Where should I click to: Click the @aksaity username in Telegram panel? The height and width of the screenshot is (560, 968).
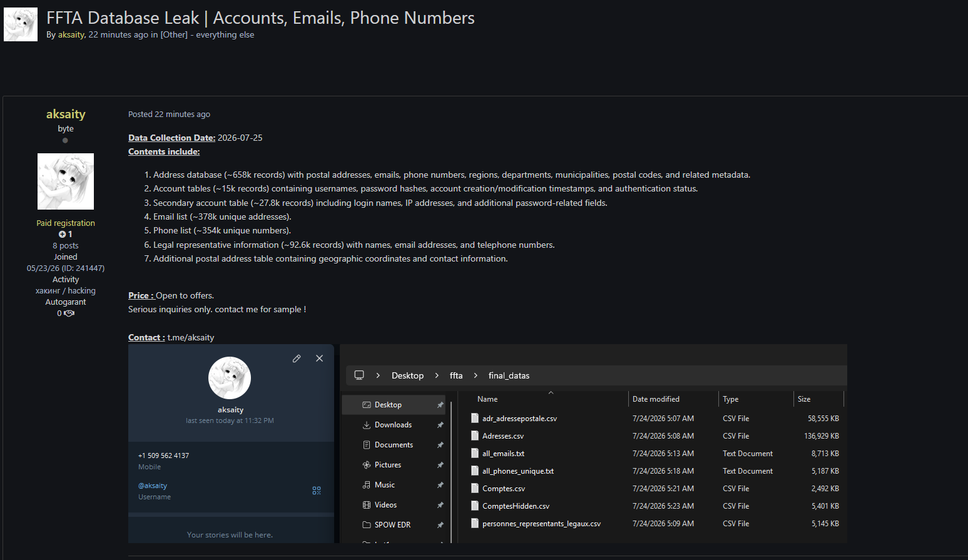(153, 486)
